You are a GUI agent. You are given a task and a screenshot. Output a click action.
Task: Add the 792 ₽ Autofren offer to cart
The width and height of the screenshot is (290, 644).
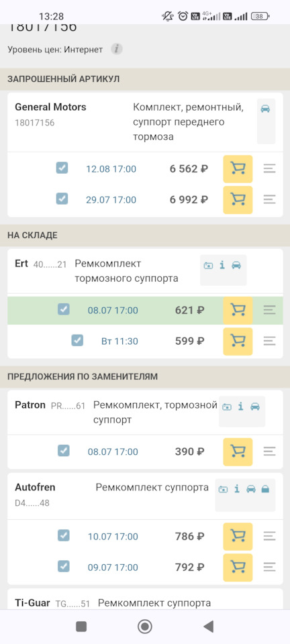(x=238, y=568)
